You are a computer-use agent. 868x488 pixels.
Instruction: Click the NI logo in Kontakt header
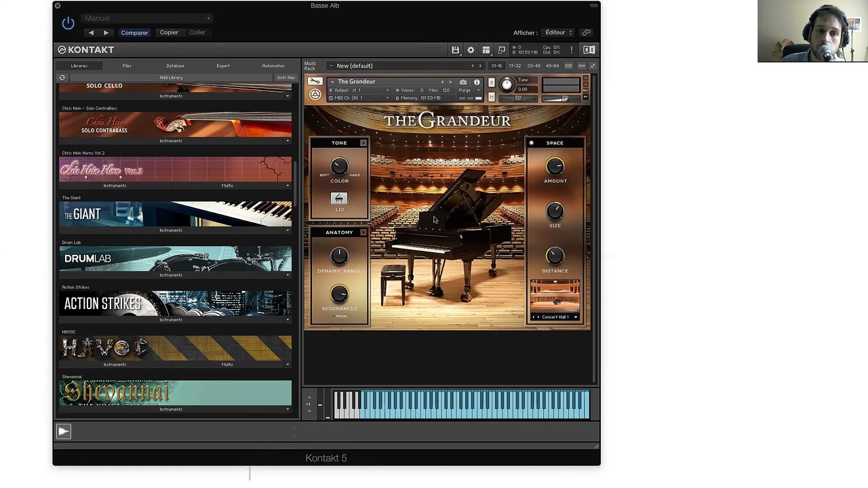coord(589,50)
